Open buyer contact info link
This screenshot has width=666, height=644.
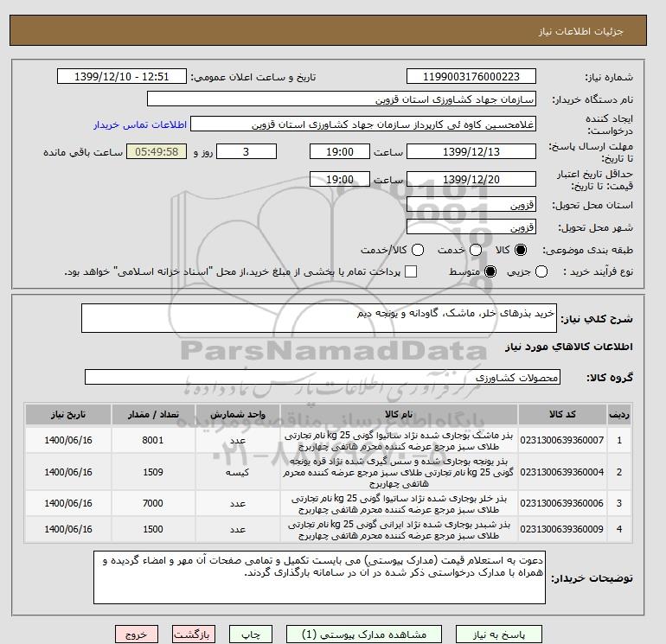coord(140,124)
